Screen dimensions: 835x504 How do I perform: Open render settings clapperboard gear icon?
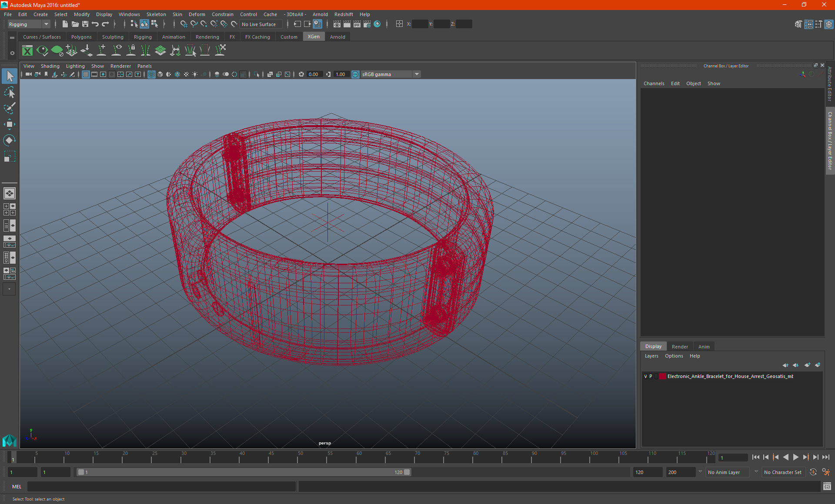coord(367,24)
